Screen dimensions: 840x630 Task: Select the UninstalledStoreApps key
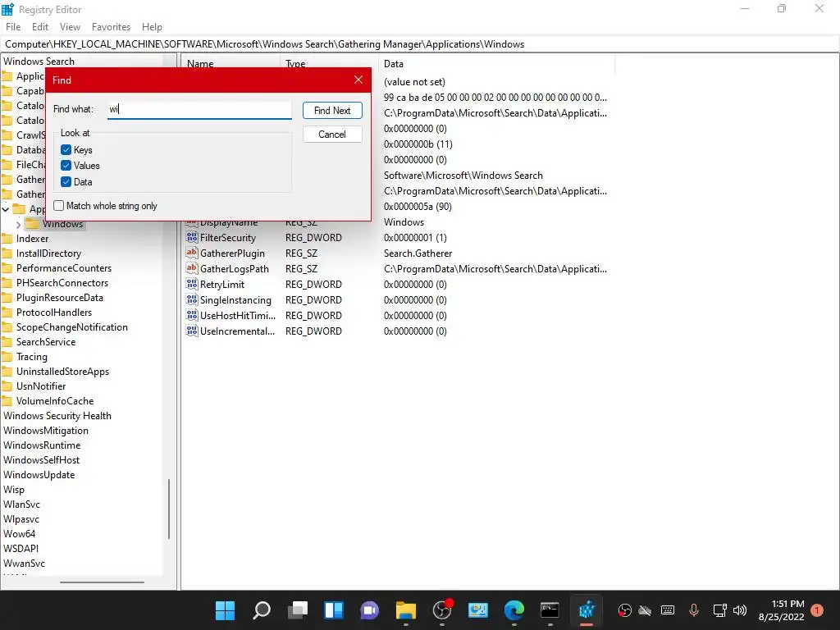(x=62, y=372)
